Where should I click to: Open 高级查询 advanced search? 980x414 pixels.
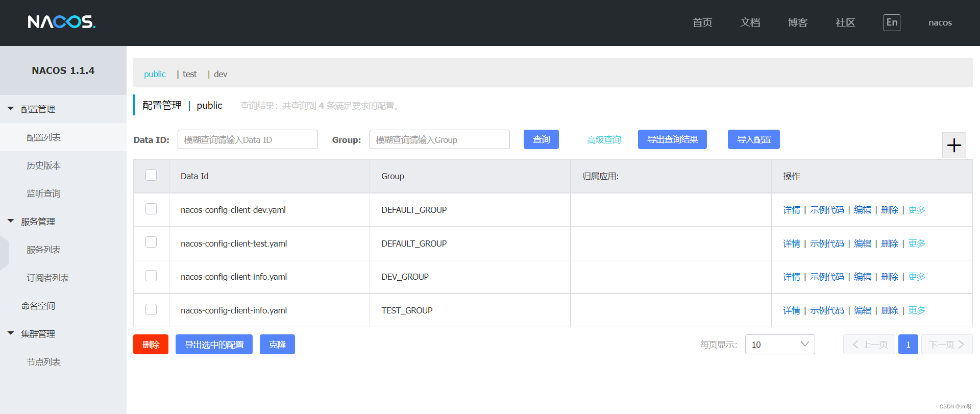604,140
